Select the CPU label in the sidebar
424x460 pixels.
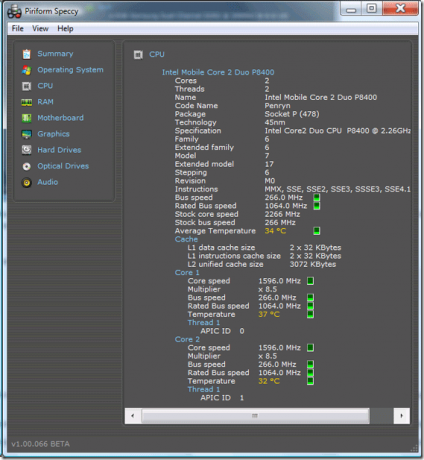coord(45,86)
